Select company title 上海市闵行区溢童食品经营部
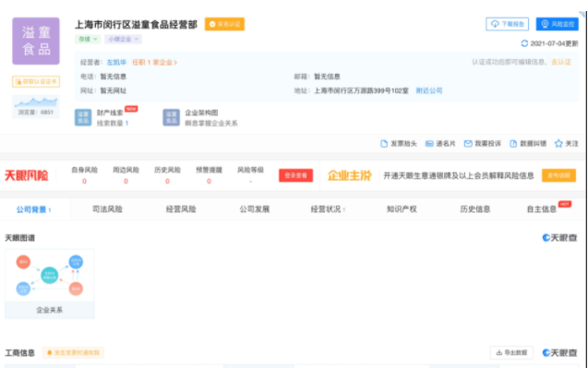 136,25
